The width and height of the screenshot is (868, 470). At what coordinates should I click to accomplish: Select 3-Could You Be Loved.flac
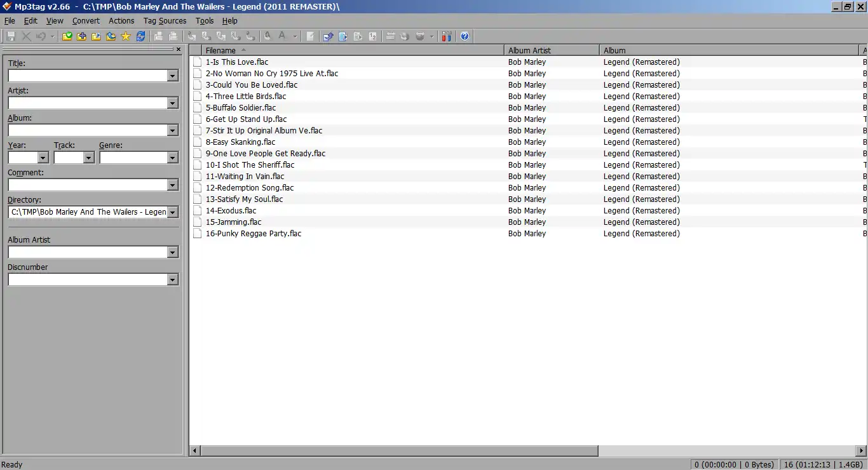tap(252, 85)
